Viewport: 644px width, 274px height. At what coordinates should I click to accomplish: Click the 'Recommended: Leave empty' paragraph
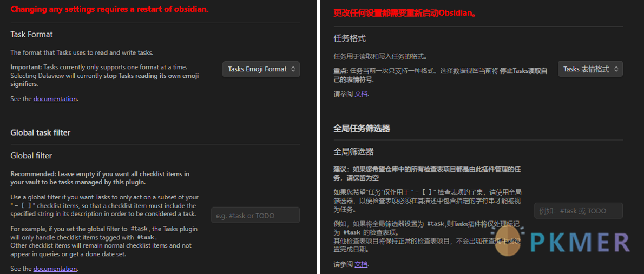[100, 178]
